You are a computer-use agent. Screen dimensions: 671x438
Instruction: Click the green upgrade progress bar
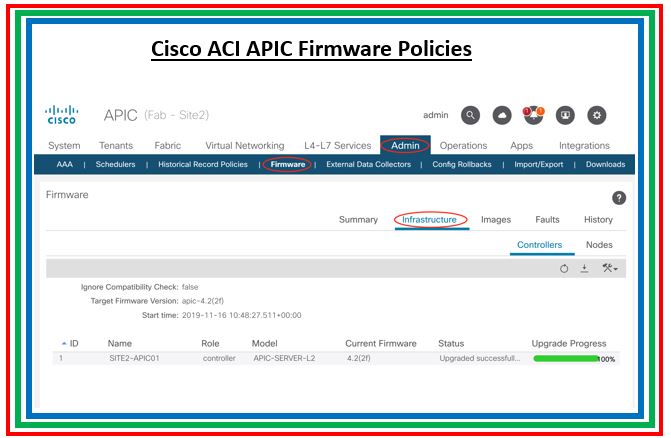[566, 358]
